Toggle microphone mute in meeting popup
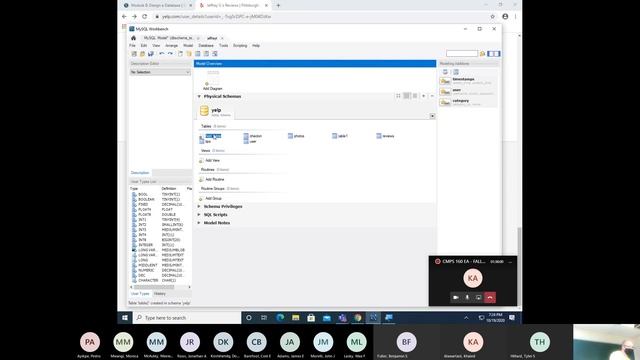Image resolution: width=640 pixels, height=360 pixels. click(x=467, y=298)
